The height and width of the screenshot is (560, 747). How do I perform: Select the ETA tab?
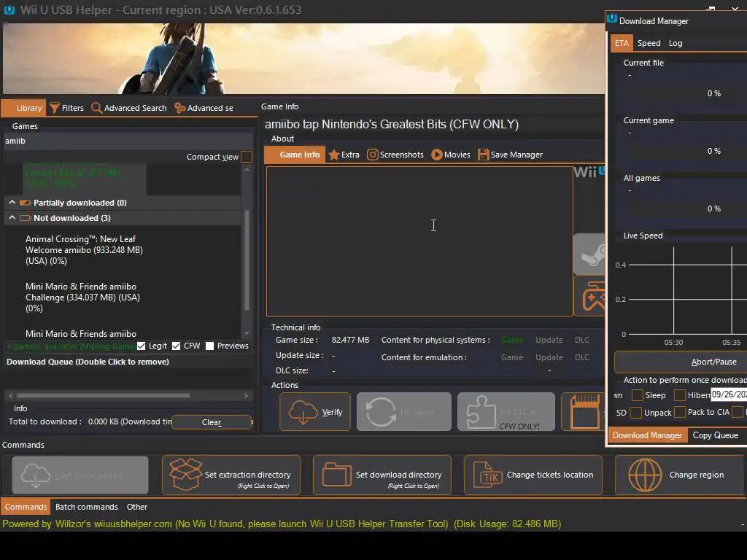(622, 43)
